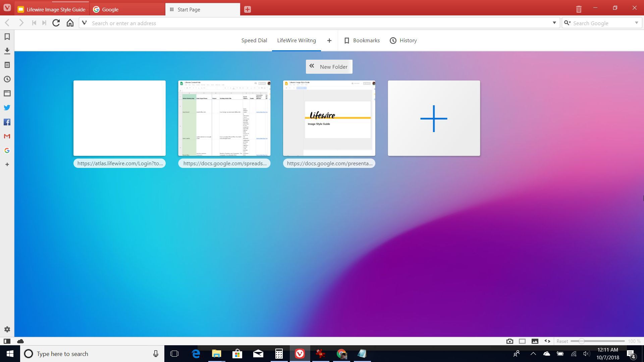The width and height of the screenshot is (644, 362).
Task: Reload the current page
Action: [x=56, y=23]
